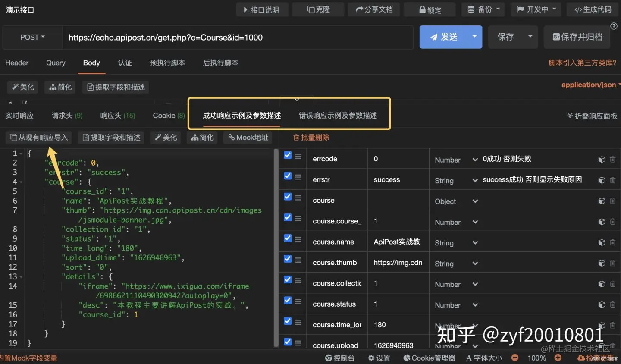
Task: Toggle the course.thumb row checkbox
Action: click(288, 259)
